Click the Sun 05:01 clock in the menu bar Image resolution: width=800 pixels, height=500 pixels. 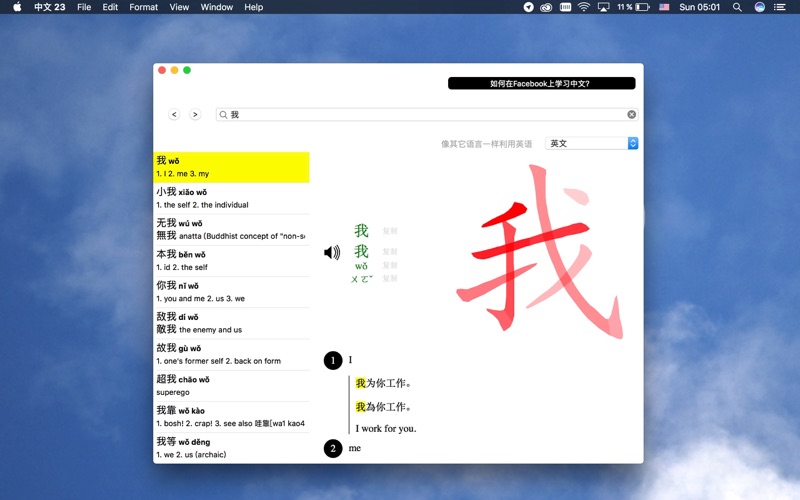[x=699, y=7]
